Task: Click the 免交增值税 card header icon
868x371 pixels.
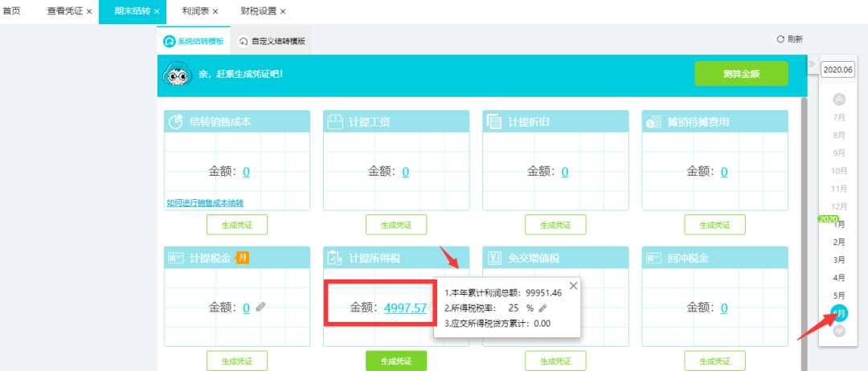Action: [493, 259]
